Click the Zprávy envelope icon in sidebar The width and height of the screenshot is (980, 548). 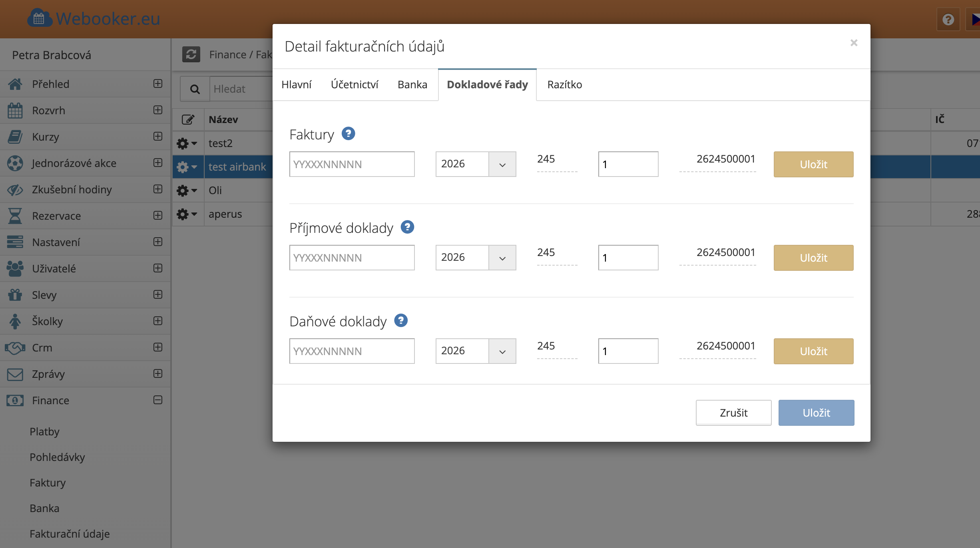click(x=15, y=374)
